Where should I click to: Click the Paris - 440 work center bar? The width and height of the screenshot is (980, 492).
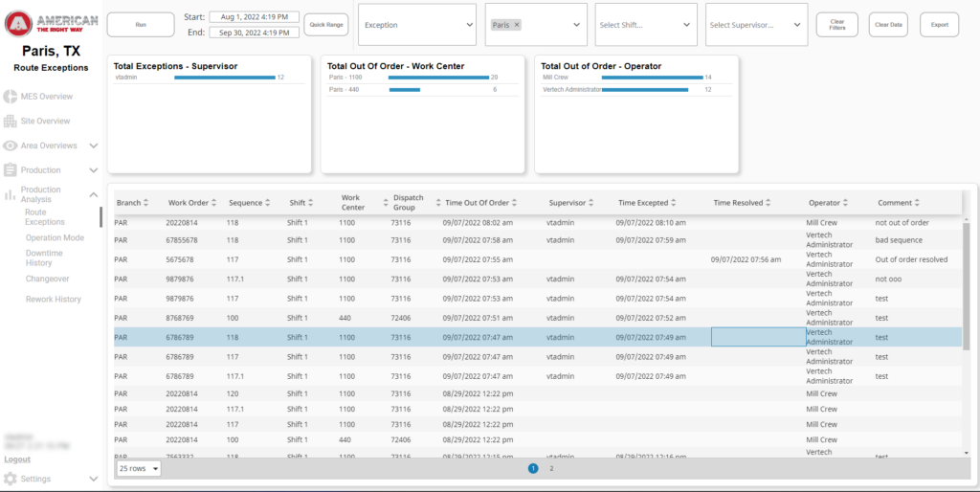point(405,90)
